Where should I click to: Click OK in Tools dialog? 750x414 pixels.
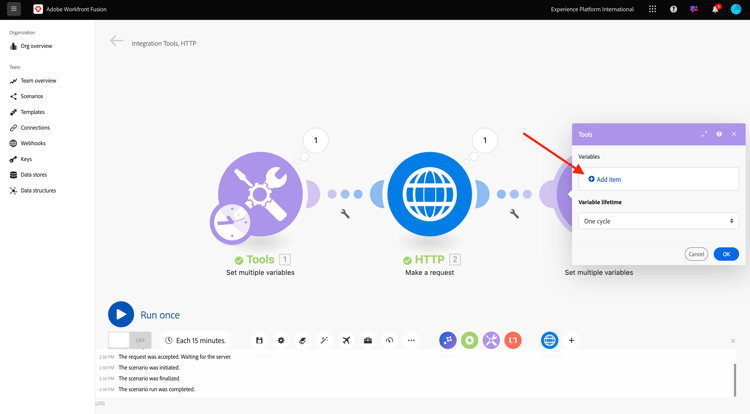pos(726,254)
